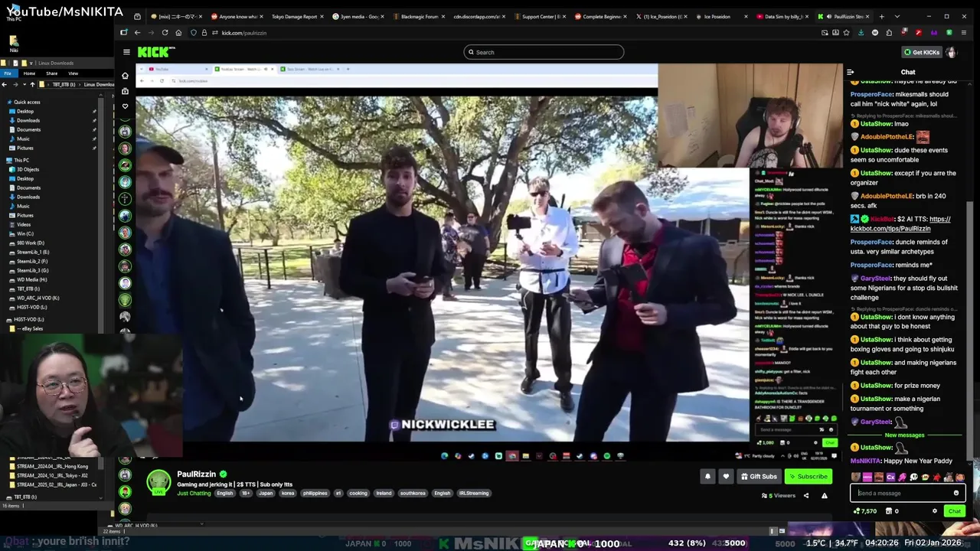Switch to the Support Center browser tab
The image size is (980, 551).
click(x=540, y=16)
